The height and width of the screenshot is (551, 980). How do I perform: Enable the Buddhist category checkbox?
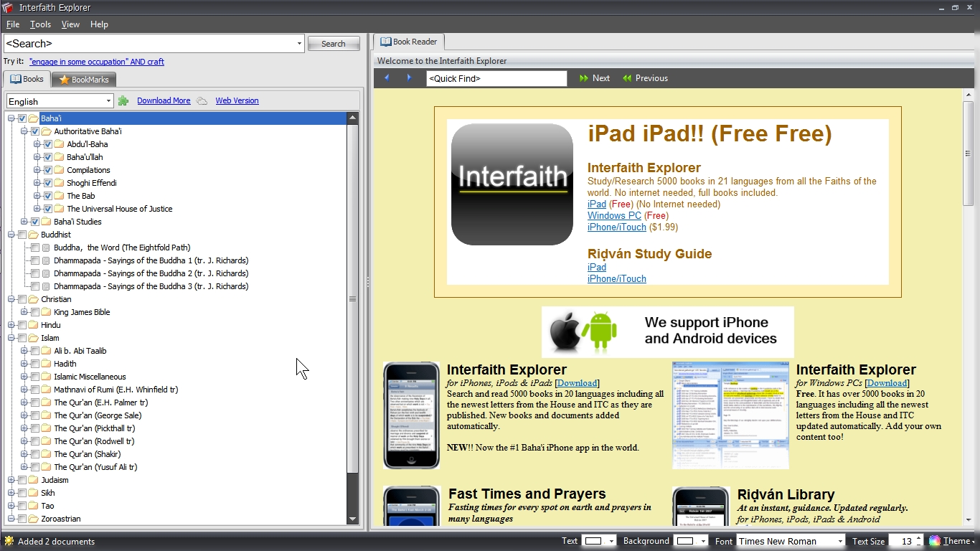coord(22,234)
